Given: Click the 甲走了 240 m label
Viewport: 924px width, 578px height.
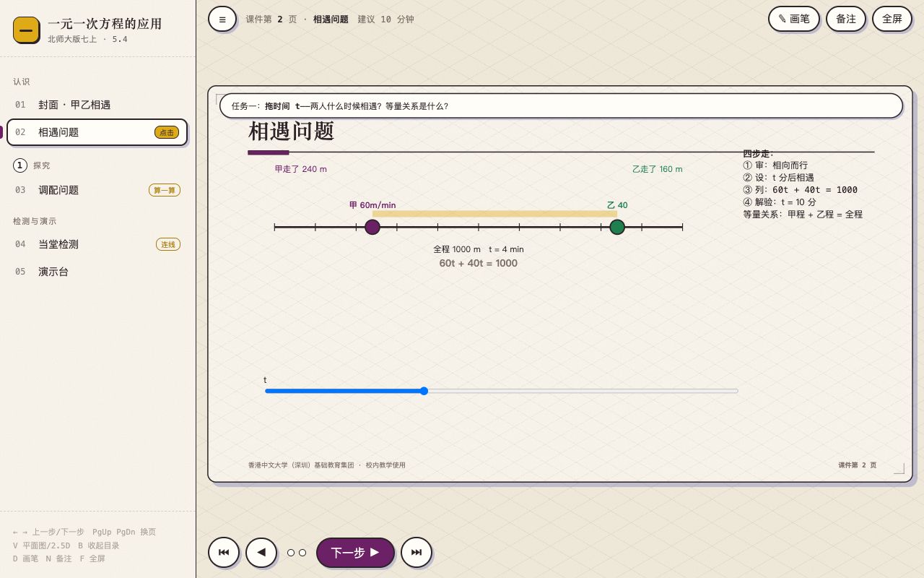Looking at the screenshot, I should [301, 169].
